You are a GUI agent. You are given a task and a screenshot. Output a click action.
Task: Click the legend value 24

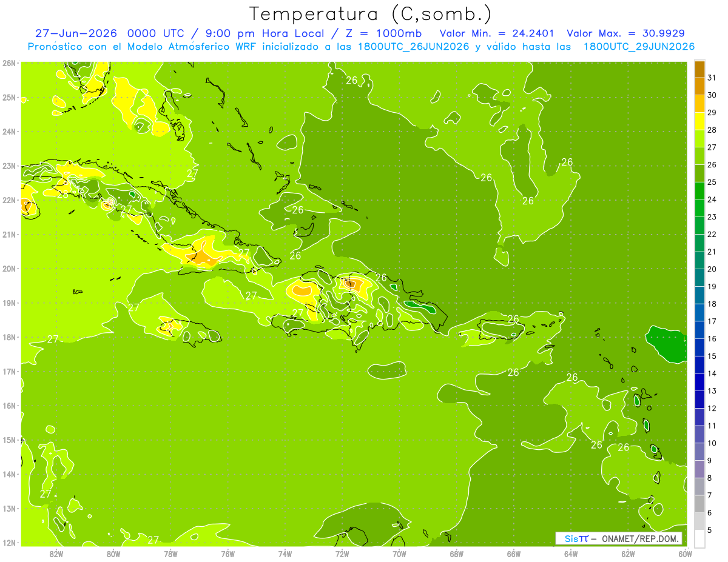click(712, 200)
